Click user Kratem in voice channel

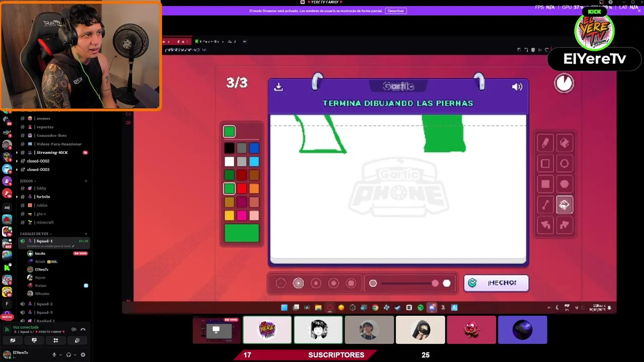tap(40, 286)
